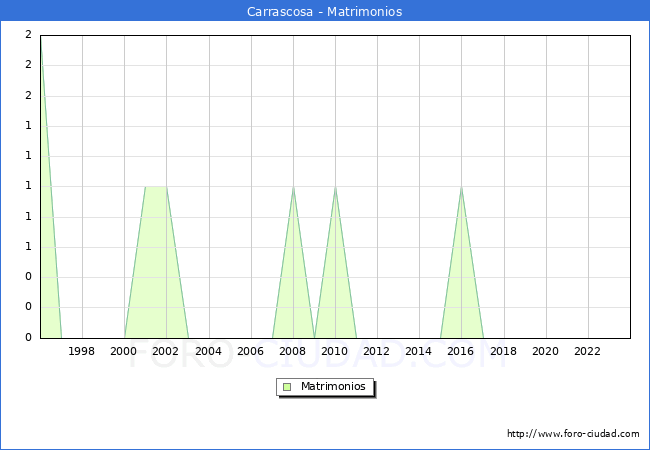Select the 2012 x-axis label
Viewport: 650px width, 450px height.
click(x=376, y=351)
